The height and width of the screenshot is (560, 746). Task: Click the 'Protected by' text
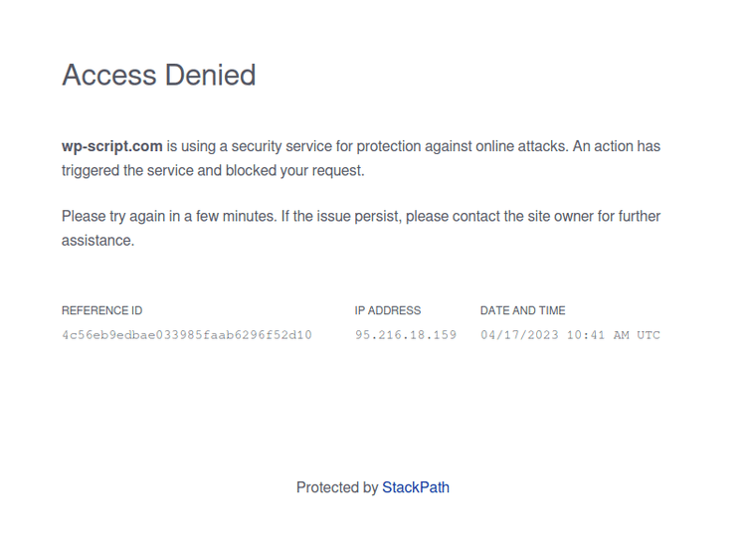point(337,487)
